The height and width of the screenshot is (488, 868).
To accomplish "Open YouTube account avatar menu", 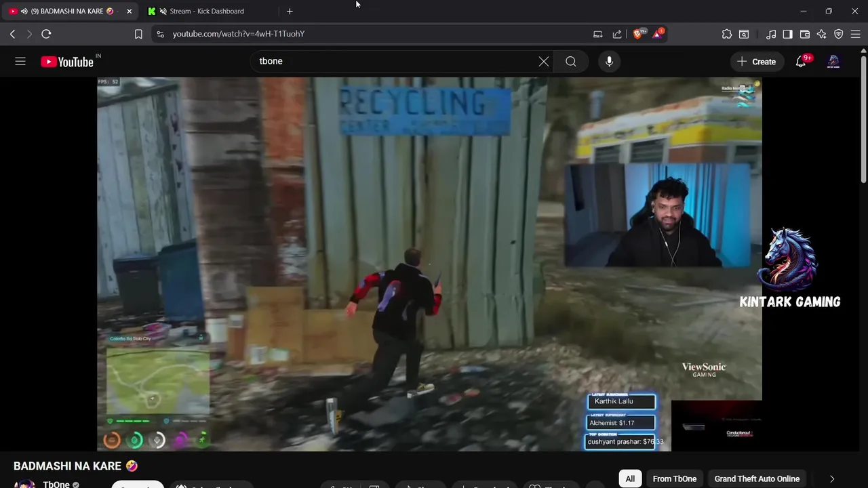I will click(833, 62).
